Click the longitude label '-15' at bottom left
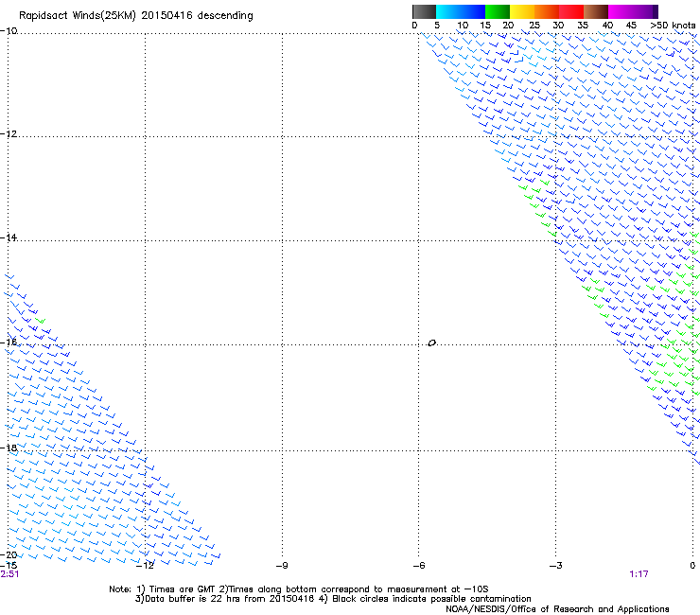Screen dimensions: 700x615 9,566
